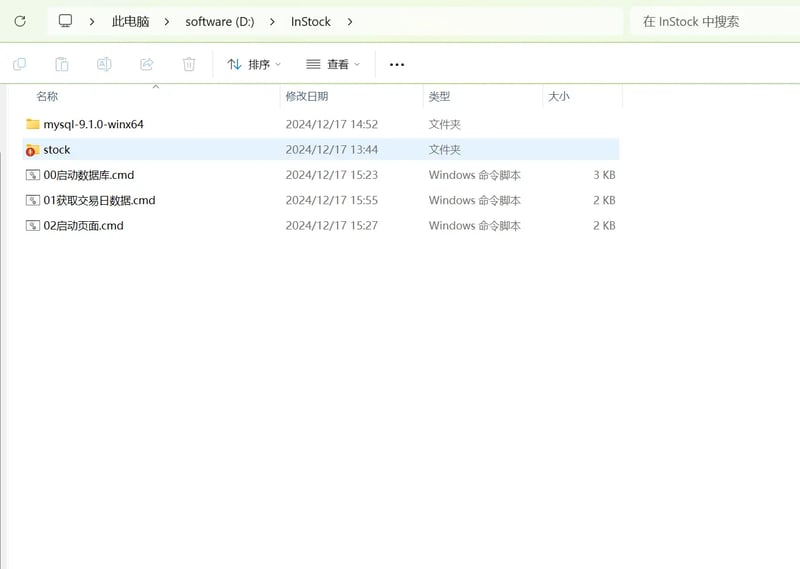Select the mysql-9.1.0-winx64 folder icon
The width and height of the screenshot is (800, 569).
[33, 124]
